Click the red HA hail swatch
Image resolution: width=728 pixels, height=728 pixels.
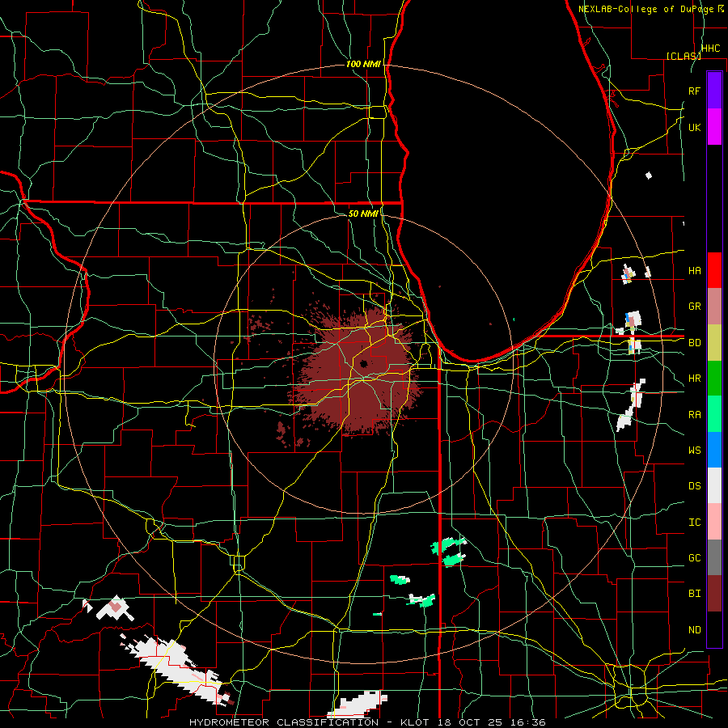pos(714,270)
